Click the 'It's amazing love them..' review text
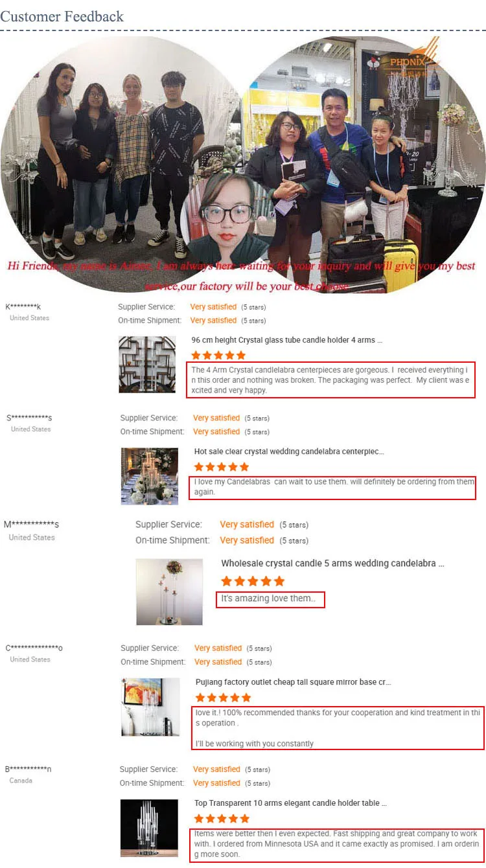486x868 pixels. [268, 599]
